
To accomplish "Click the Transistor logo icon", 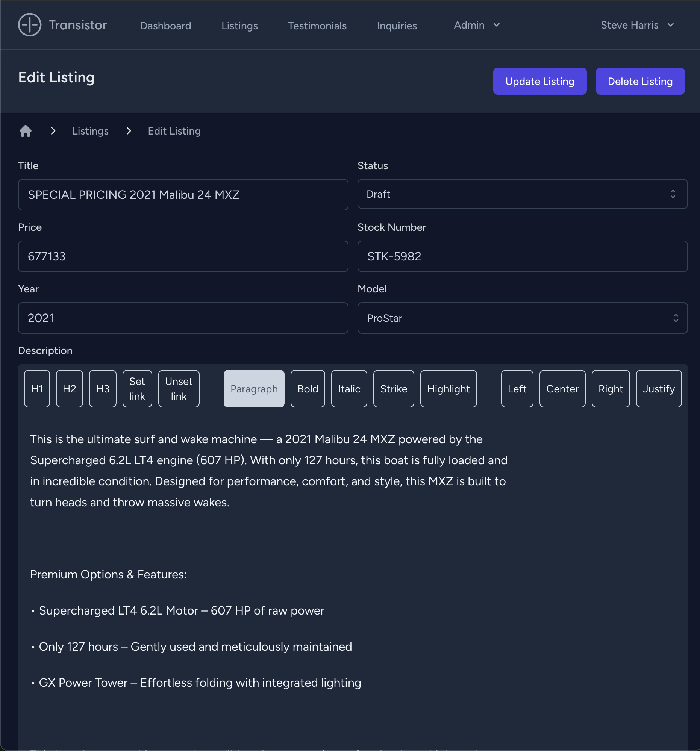I will coord(29,25).
